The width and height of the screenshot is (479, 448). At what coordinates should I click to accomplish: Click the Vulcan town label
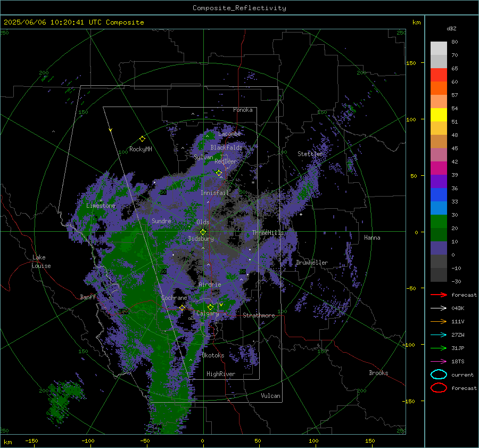(x=270, y=396)
